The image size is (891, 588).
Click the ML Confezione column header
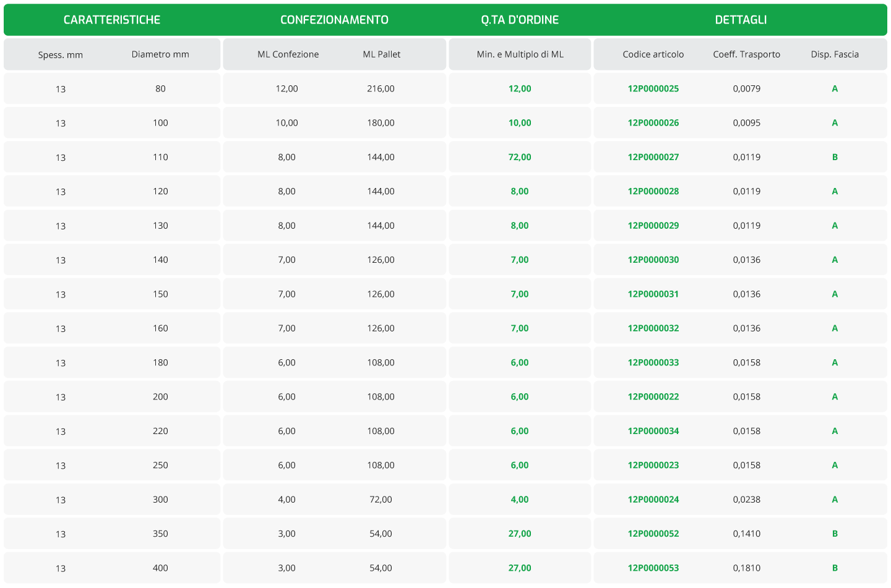click(x=288, y=54)
